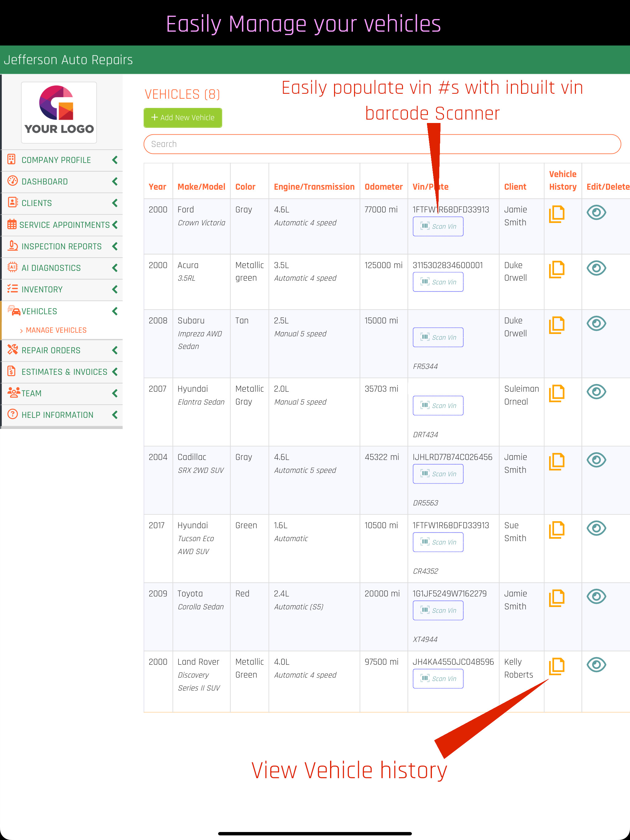Open vehicle history for Land Rover Discovery

(557, 666)
